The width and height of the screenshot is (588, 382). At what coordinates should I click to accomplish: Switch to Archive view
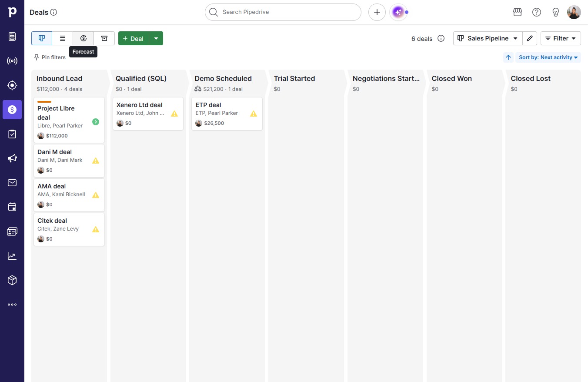coord(104,38)
